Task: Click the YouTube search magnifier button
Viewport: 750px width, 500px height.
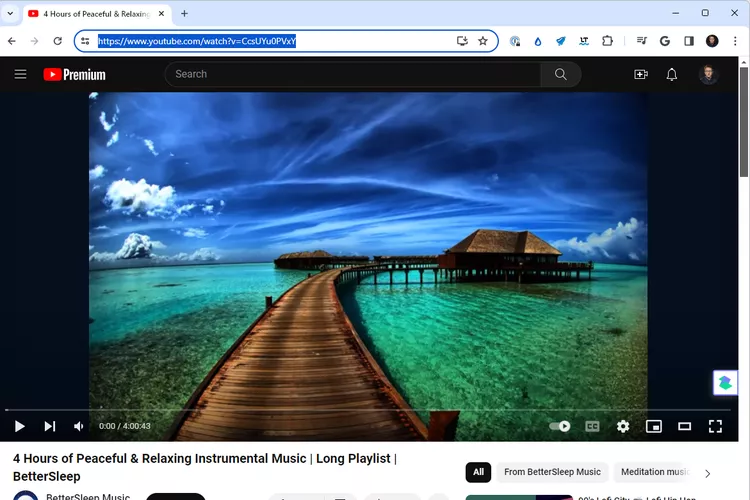Action: [560, 74]
